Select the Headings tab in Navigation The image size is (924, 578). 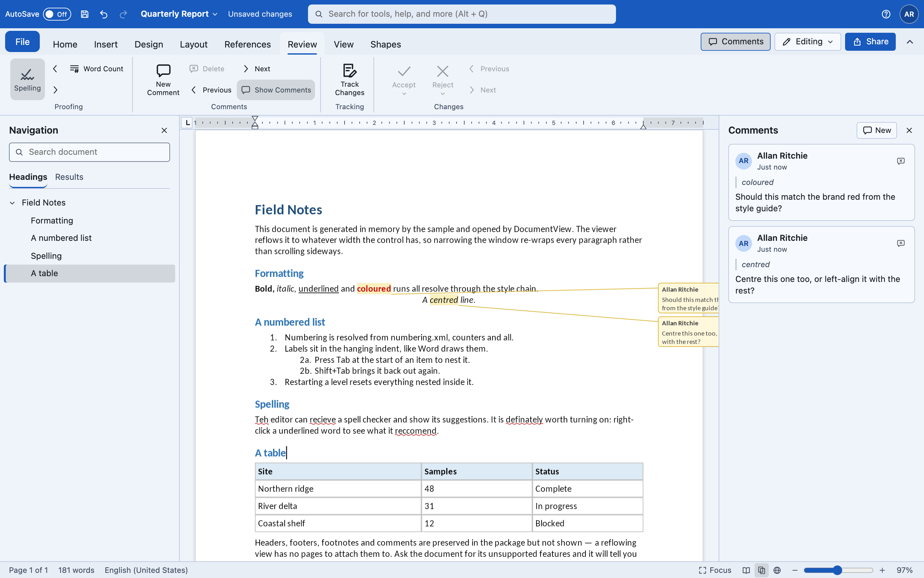pos(28,177)
